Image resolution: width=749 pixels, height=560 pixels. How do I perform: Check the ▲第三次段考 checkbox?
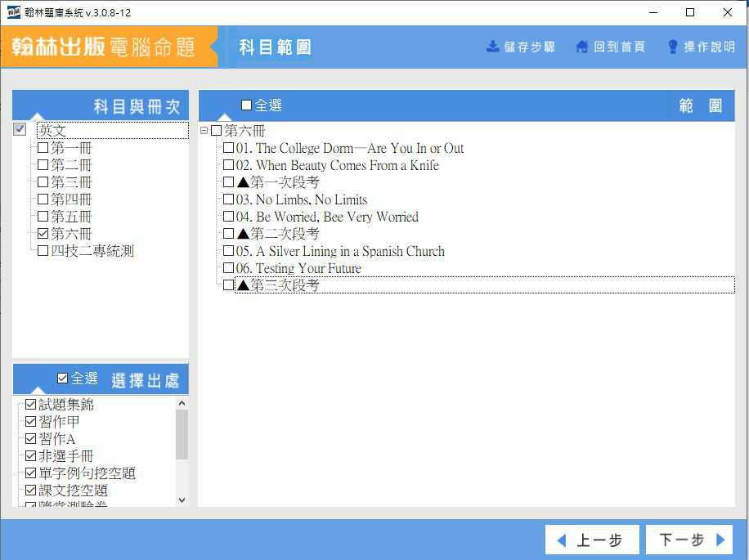click(228, 285)
